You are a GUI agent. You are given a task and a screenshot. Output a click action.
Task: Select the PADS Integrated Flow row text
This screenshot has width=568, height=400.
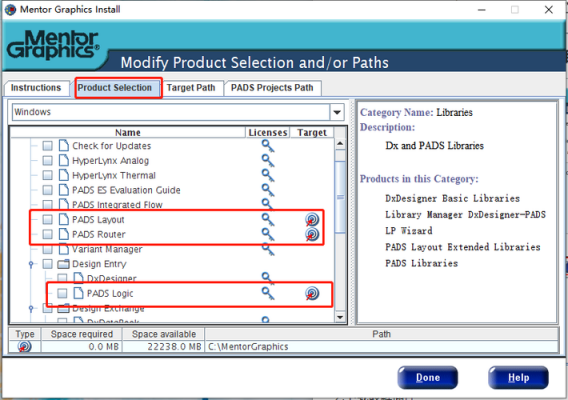pos(117,205)
